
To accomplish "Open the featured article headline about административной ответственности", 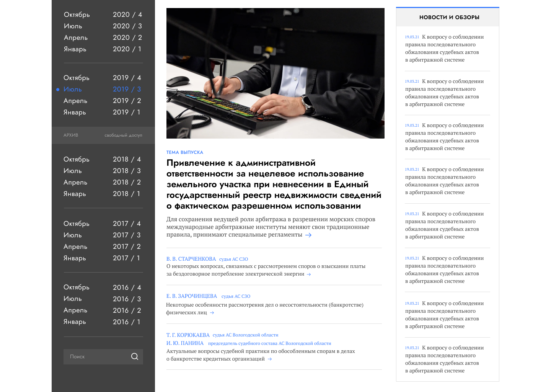I will click(274, 185).
